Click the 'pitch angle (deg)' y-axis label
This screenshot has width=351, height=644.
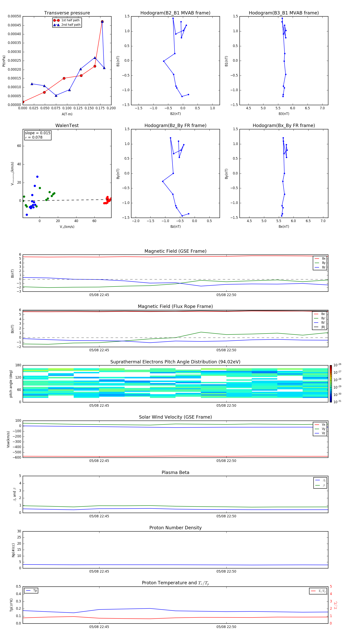[x=11, y=384]
